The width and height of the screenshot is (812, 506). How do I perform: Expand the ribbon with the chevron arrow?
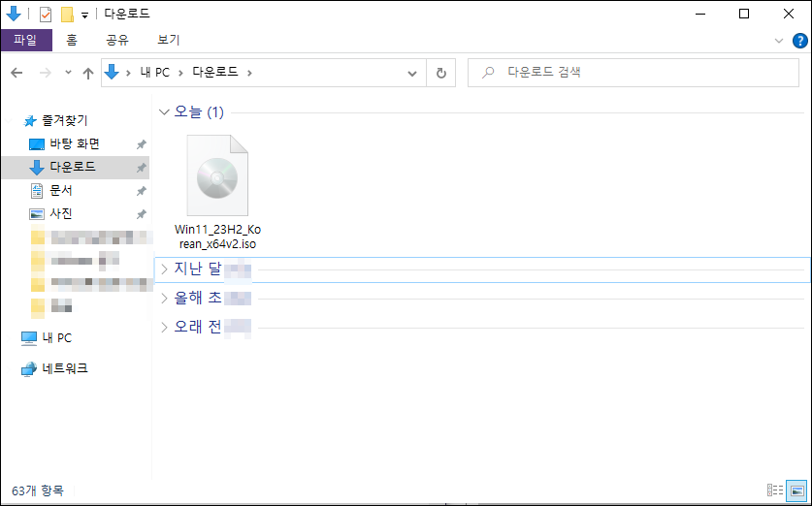778,41
